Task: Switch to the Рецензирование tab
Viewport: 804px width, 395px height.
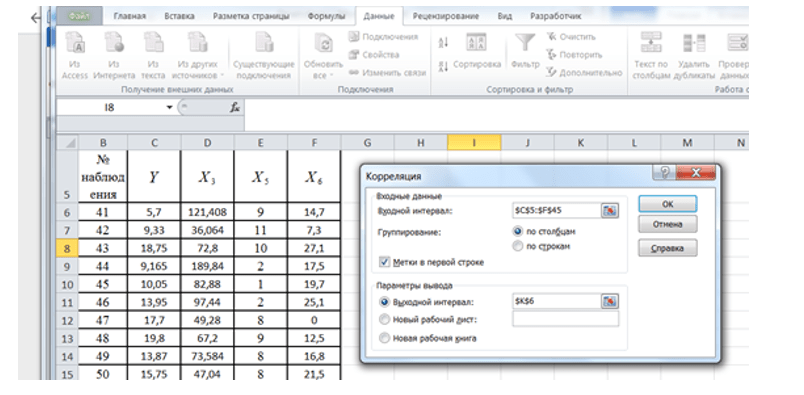Action: (x=446, y=16)
